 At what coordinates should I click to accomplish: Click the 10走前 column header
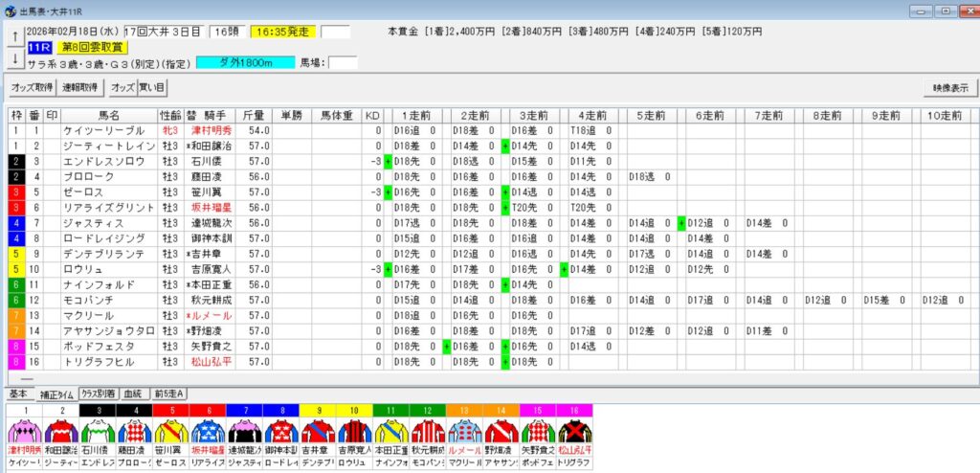944,115
